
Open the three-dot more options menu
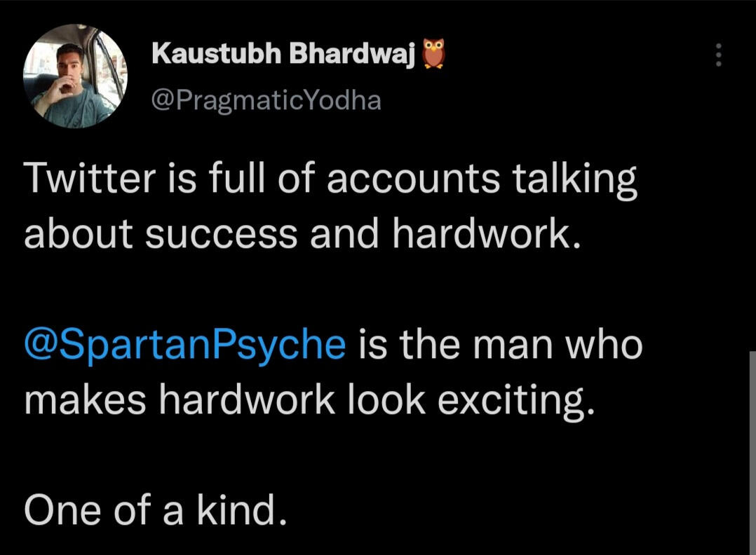[x=717, y=55]
